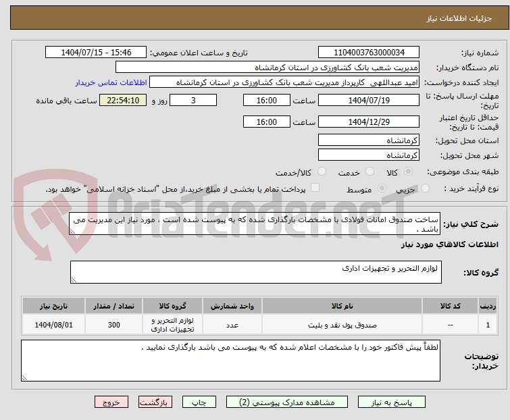This screenshot has height=420, width=510.
Task: Click the تاریخ نیاز column header
Action: (53, 306)
